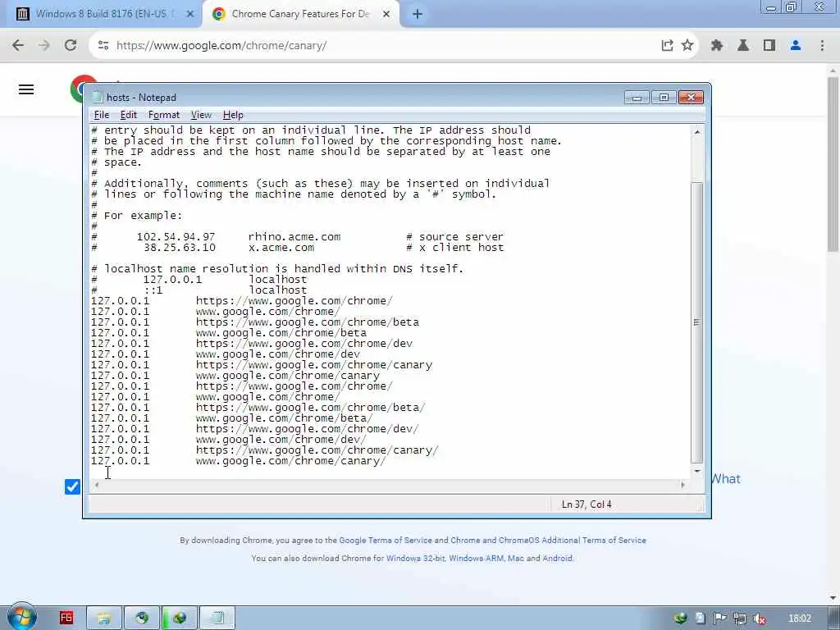
Task: Open the Mac download link
Action: pos(515,558)
